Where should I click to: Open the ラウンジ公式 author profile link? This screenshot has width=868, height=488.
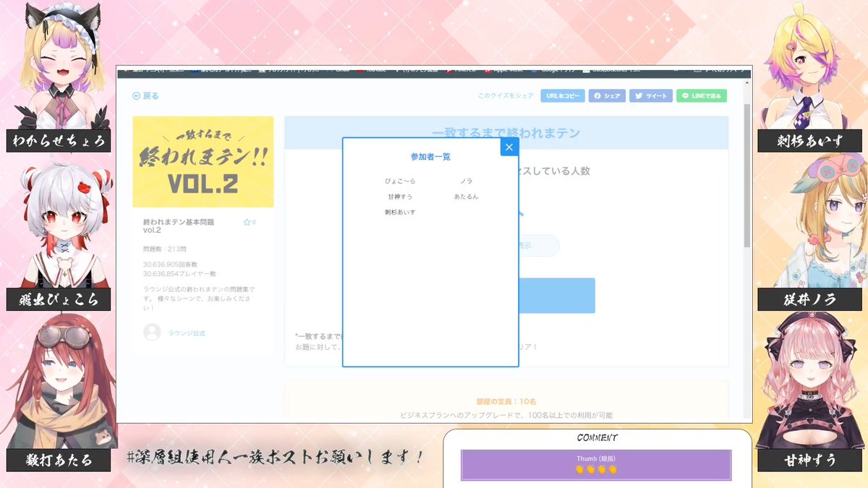[x=187, y=333]
